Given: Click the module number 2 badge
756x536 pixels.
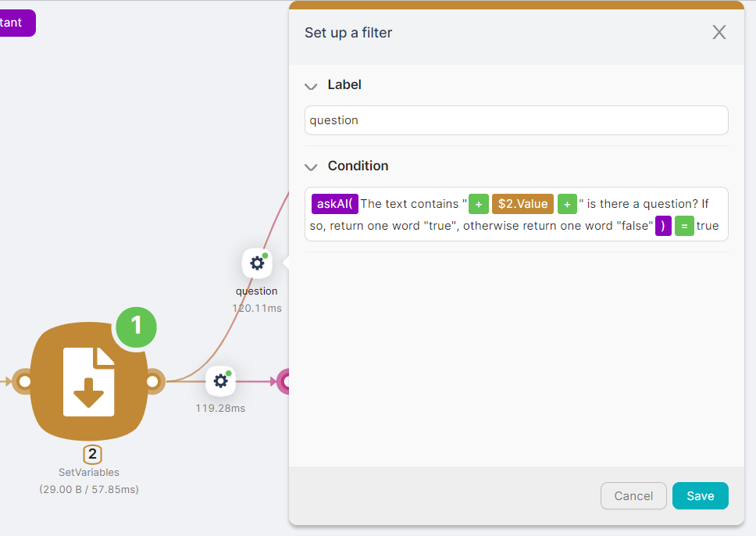Looking at the screenshot, I should click(93, 455).
